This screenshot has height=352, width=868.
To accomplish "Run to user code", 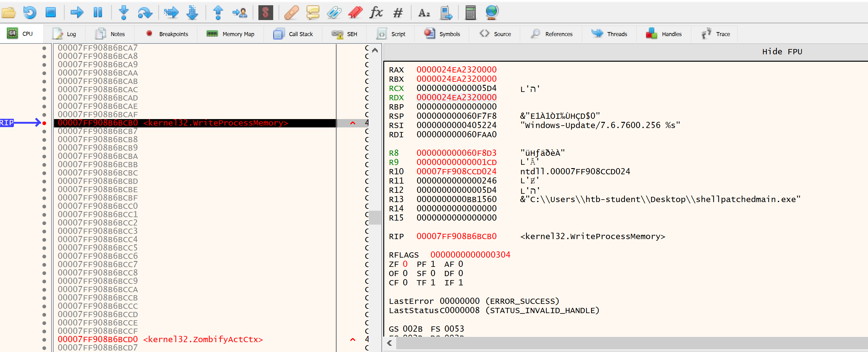I will pos(240,13).
